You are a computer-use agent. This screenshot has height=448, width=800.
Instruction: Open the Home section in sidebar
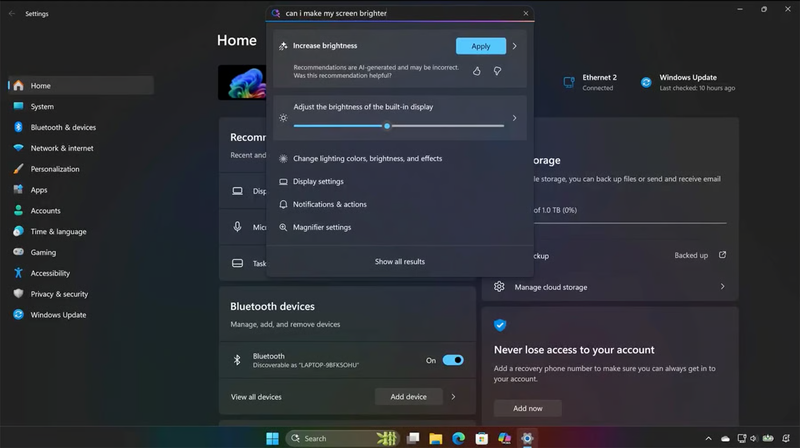click(81, 86)
